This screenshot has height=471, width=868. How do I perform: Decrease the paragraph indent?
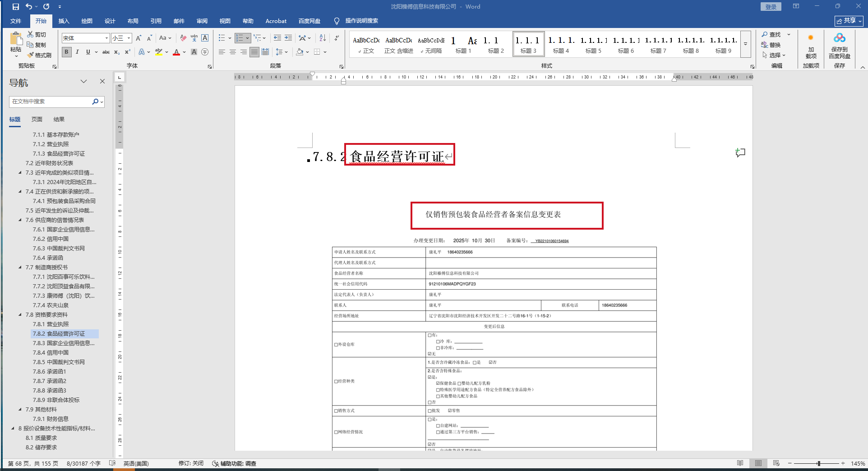[277, 38]
